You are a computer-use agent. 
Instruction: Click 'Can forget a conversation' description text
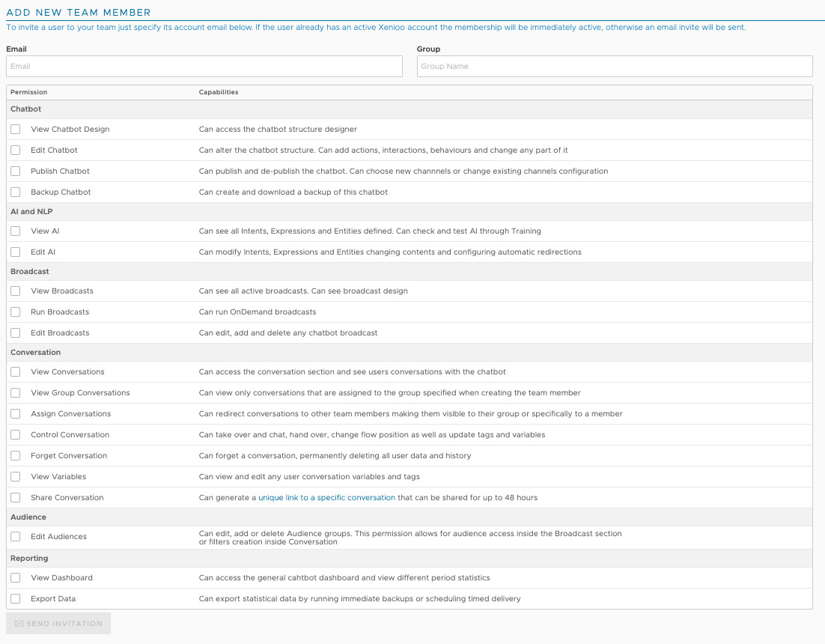pos(335,455)
